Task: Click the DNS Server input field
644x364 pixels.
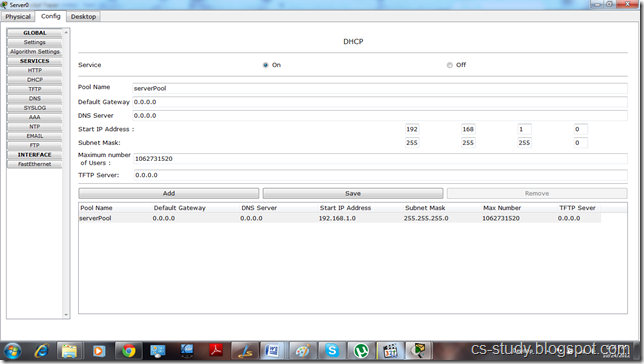Action: coord(380,115)
